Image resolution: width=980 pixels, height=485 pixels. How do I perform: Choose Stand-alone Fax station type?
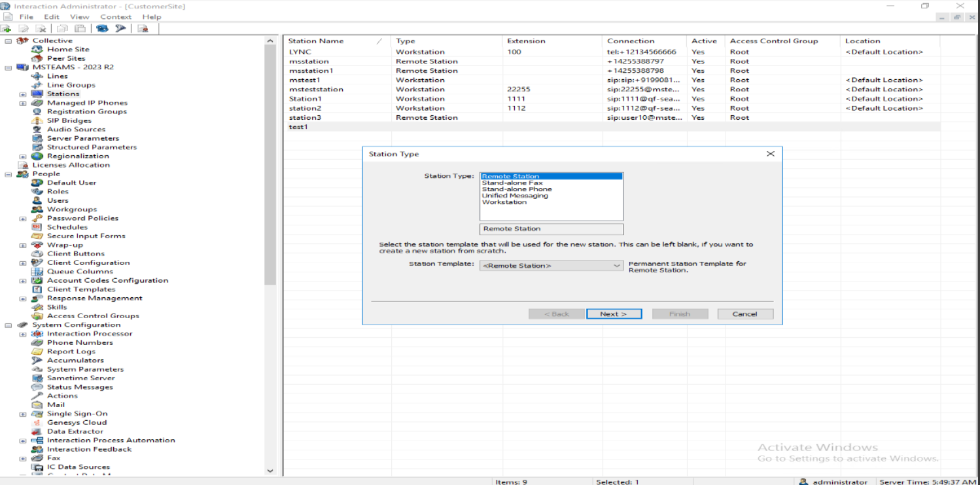coord(512,183)
